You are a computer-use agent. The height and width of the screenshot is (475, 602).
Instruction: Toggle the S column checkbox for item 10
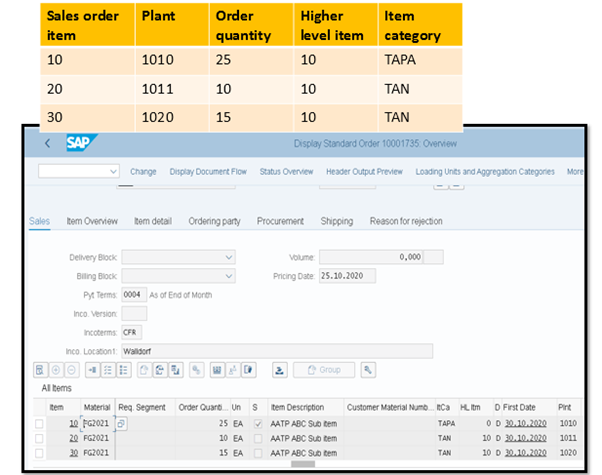point(257,424)
